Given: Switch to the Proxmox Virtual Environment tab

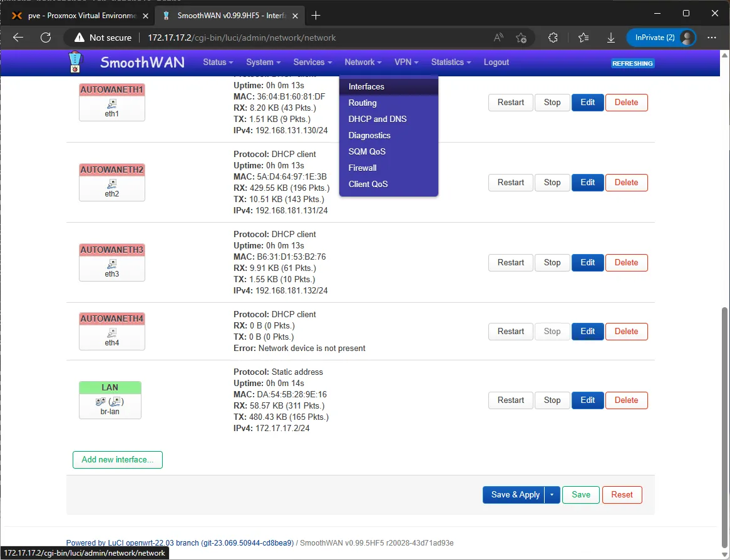Looking at the screenshot, I should [x=80, y=16].
